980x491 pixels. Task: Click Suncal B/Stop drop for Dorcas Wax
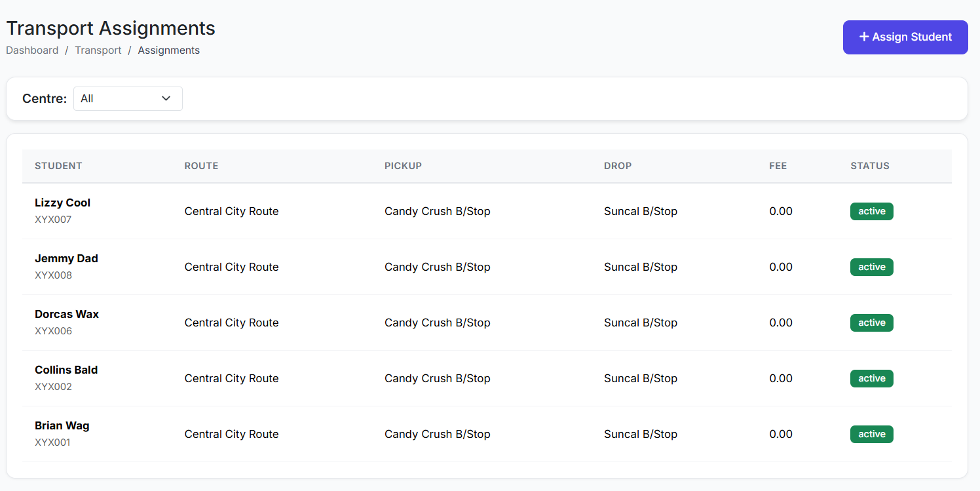pyautogui.click(x=640, y=323)
